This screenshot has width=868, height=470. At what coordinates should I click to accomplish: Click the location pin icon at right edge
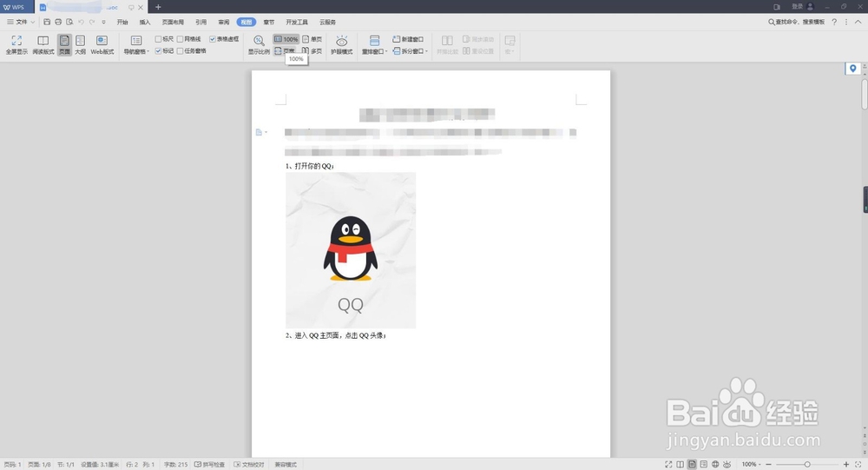tap(852, 68)
